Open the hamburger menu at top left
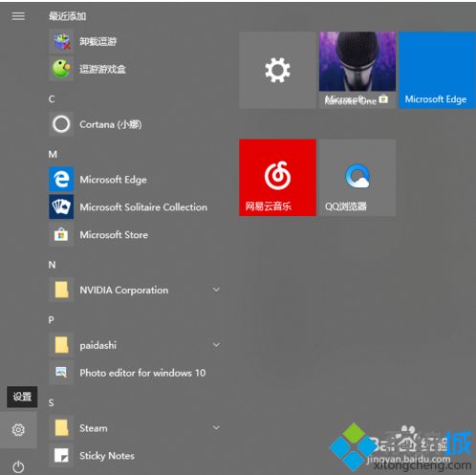 18,16
